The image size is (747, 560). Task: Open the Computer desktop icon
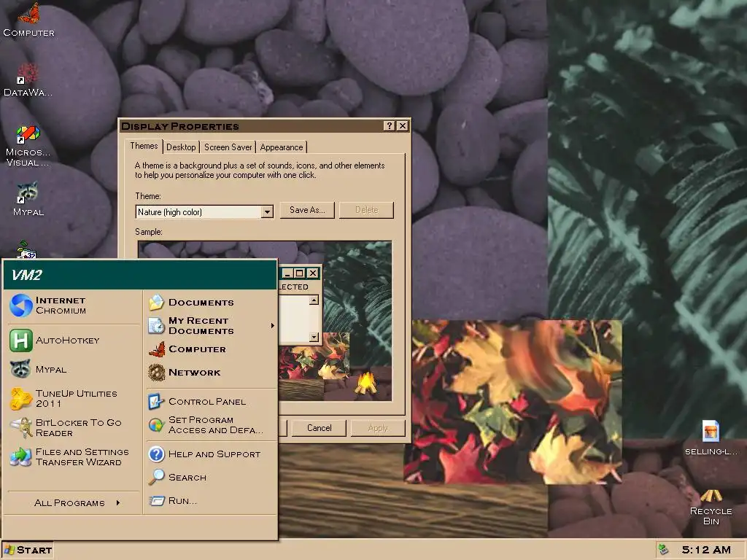pyautogui.click(x=28, y=20)
